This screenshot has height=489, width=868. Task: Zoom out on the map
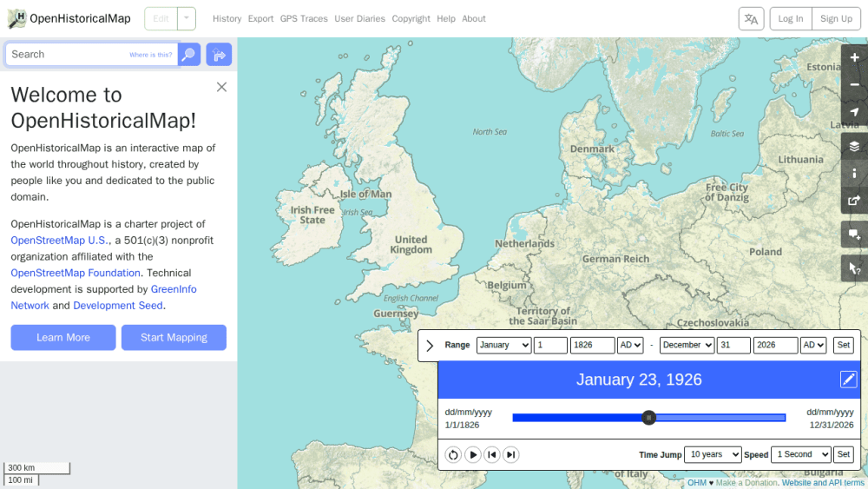click(x=854, y=85)
